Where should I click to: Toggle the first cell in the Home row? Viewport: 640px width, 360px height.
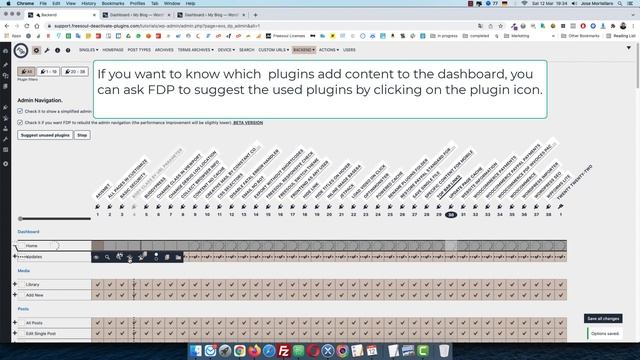[x=98, y=246]
